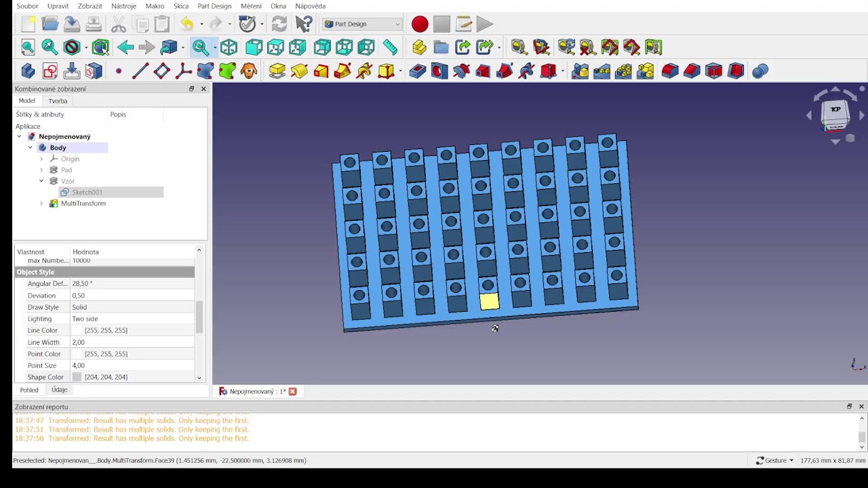Click the property panel vertical scrollbar
Screen dimensions: 868x488
tap(199, 317)
